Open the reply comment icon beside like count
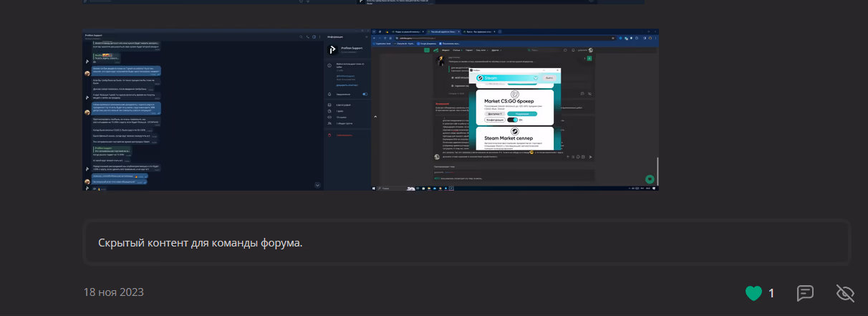 805,293
